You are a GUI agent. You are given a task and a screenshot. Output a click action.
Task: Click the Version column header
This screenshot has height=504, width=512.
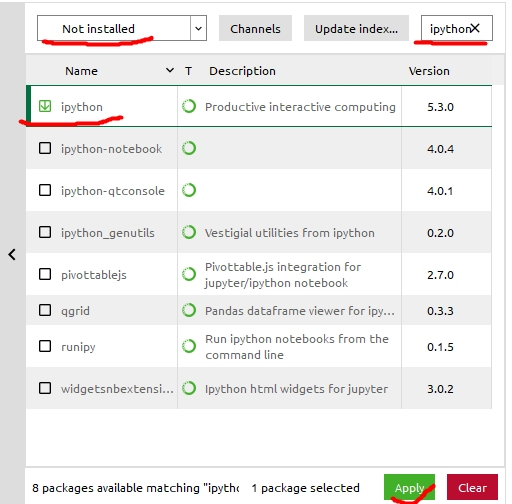pyautogui.click(x=429, y=71)
